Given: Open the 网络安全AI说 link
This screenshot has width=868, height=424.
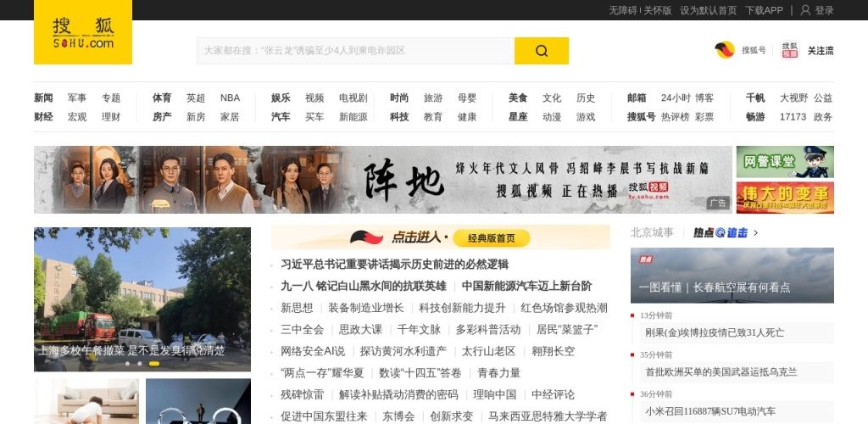Looking at the screenshot, I should [x=313, y=351].
